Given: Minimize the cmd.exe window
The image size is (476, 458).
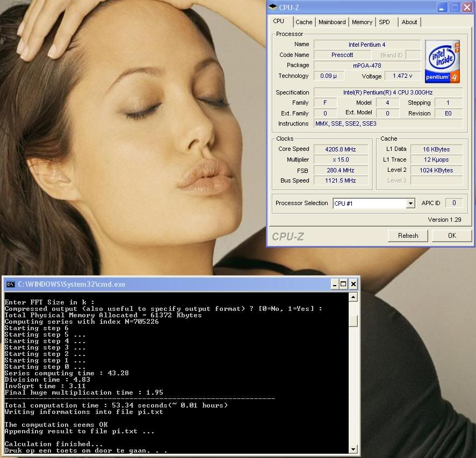Looking at the screenshot, I should pos(334,284).
